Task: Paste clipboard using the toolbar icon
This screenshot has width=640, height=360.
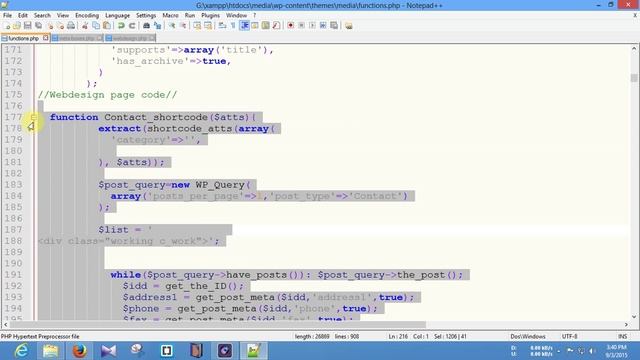Action: (x=107, y=26)
